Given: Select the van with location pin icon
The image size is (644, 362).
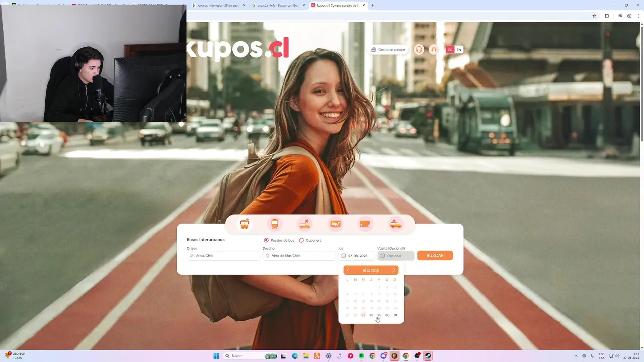Looking at the screenshot, I should (396, 224).
